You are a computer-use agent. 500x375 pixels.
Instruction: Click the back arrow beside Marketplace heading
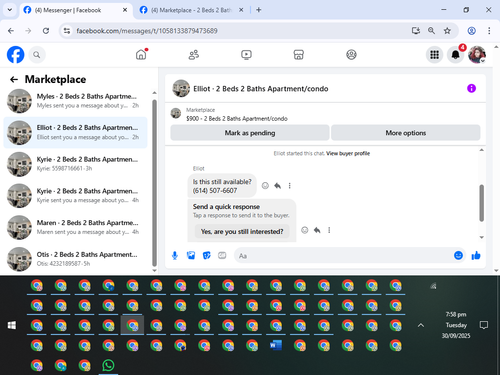click(14, 79)
